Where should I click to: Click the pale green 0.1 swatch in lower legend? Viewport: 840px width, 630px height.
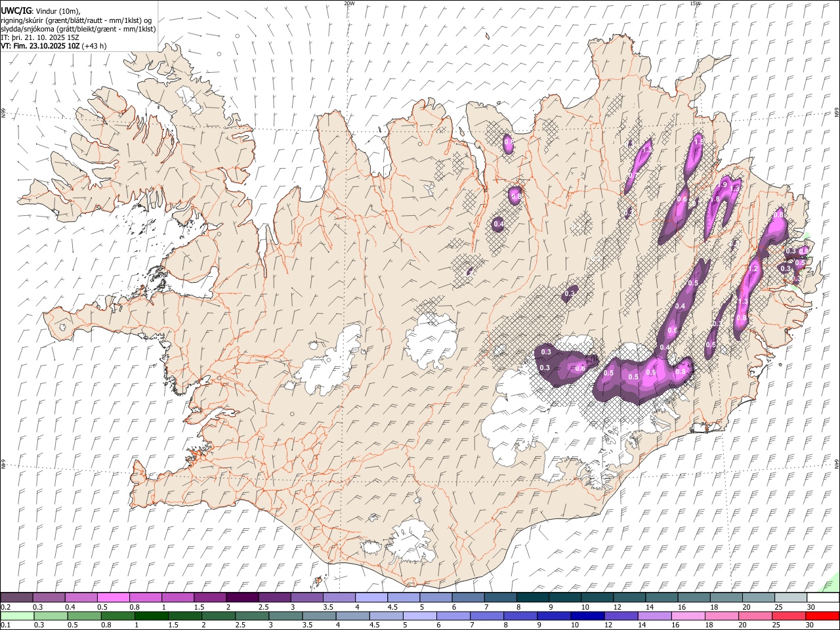tap(18, 616)
